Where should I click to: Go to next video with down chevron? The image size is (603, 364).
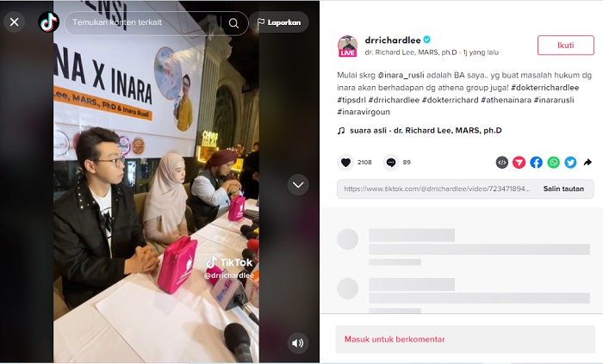pos(298,185)
